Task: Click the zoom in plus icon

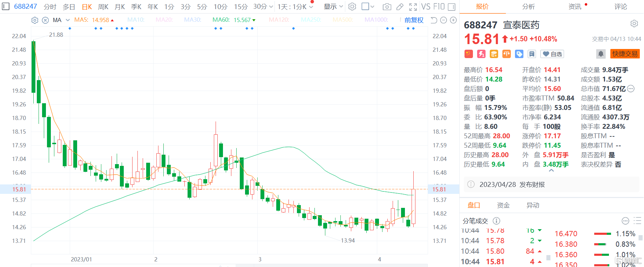Action: (x=453, y=20)
